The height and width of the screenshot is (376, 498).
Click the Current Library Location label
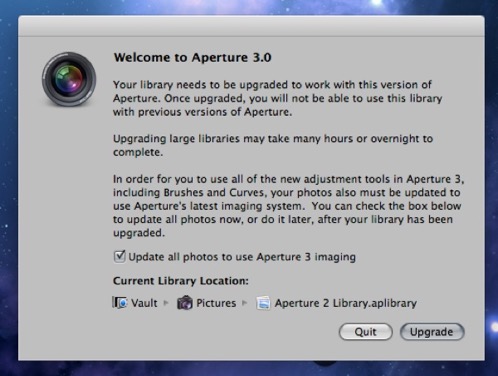pos(181,281)
